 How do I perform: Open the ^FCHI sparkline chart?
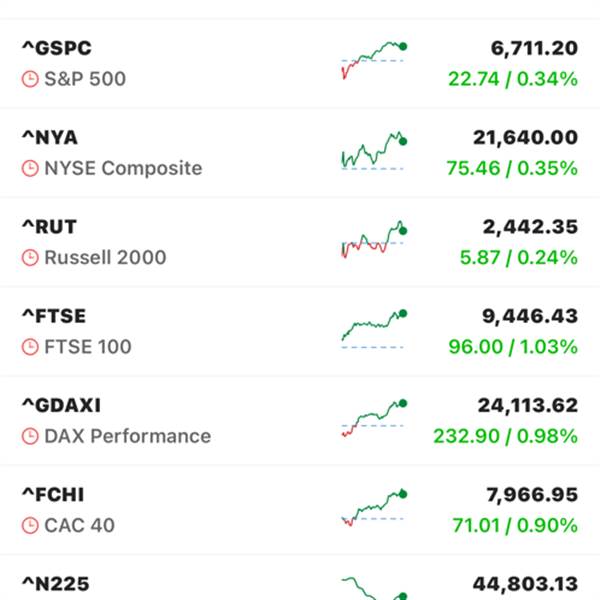(x=373, y=508)
